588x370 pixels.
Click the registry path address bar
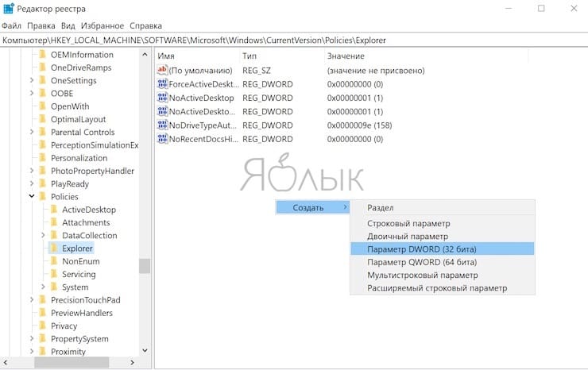click(294, 40)
